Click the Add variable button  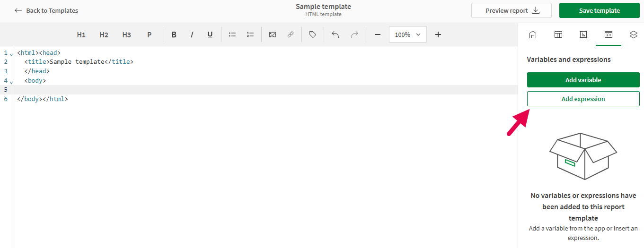(x=583, y=80)
